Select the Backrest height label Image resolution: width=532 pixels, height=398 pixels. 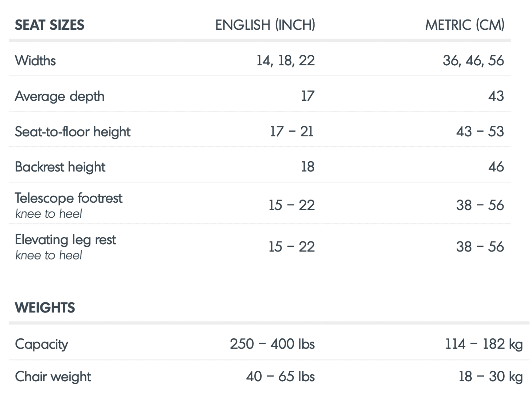[60, 167]
